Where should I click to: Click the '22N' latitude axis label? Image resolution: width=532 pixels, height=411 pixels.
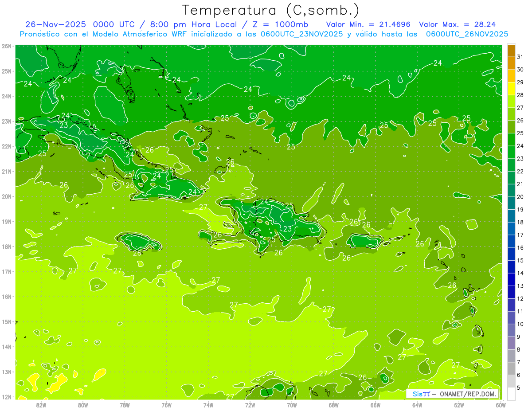pos(7,146)
